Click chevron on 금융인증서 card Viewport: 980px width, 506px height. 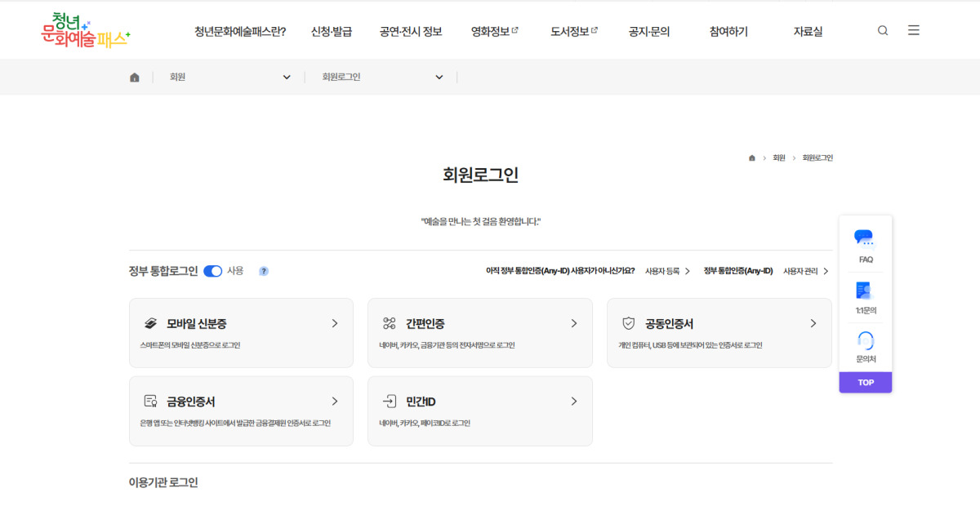tap(335, 402)
